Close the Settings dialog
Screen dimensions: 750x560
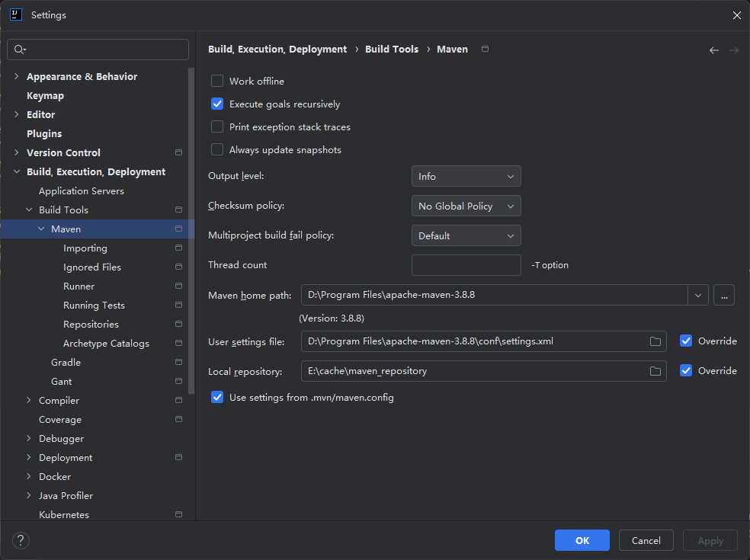click(x=736, y=15)
